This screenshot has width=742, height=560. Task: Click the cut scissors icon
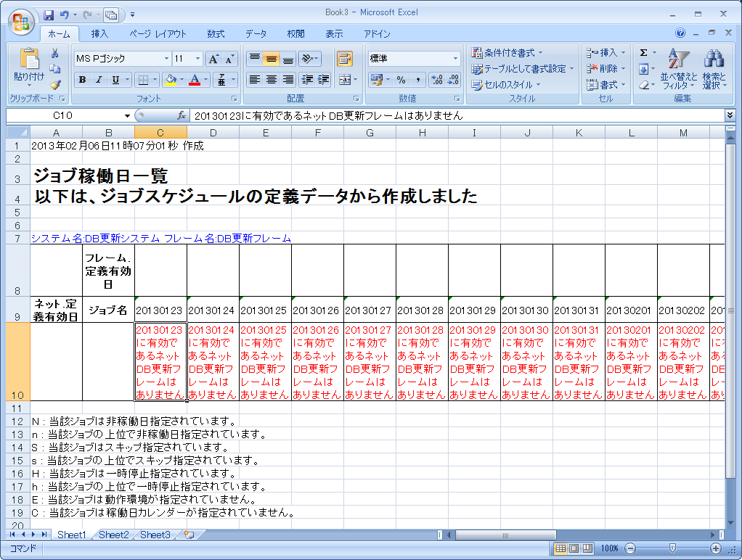[x=55, y=53]
